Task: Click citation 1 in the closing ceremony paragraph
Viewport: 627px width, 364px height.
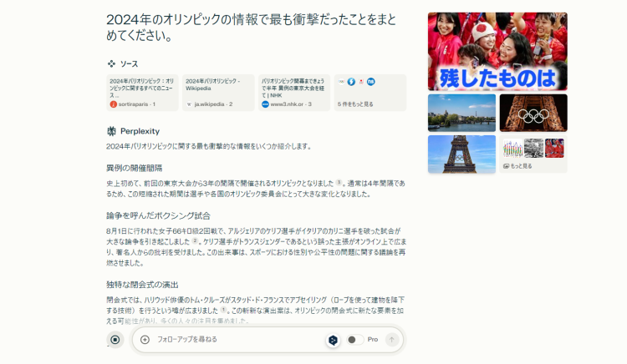Action: pyautogui.click(x=223, y=310)
